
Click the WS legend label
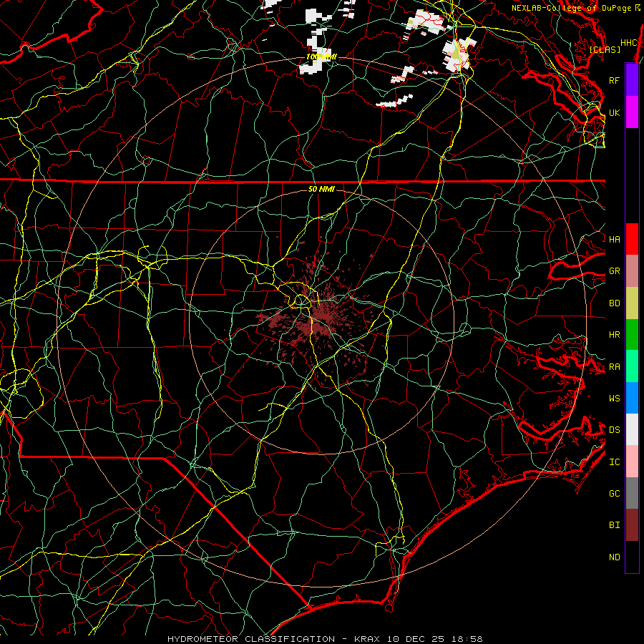[x=614, y=399]
